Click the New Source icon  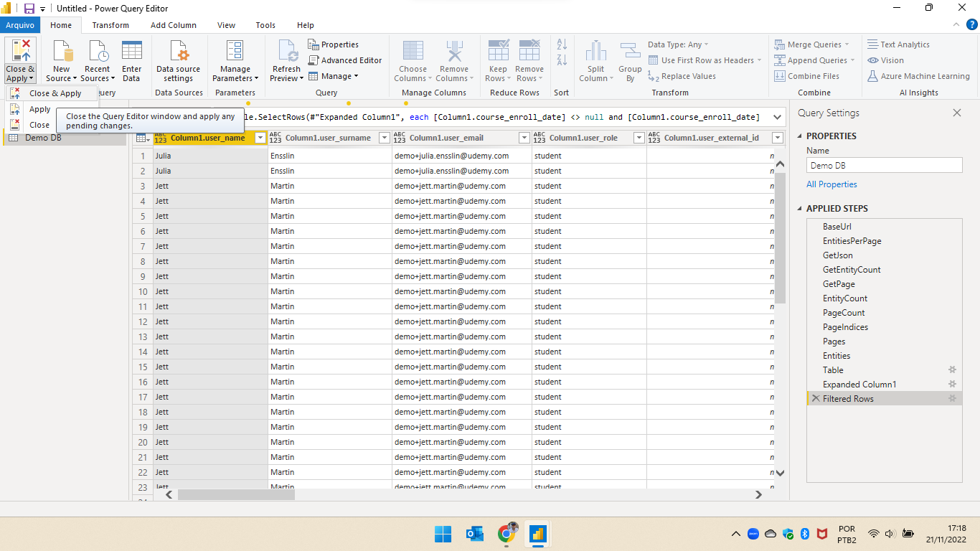[62, 52]
